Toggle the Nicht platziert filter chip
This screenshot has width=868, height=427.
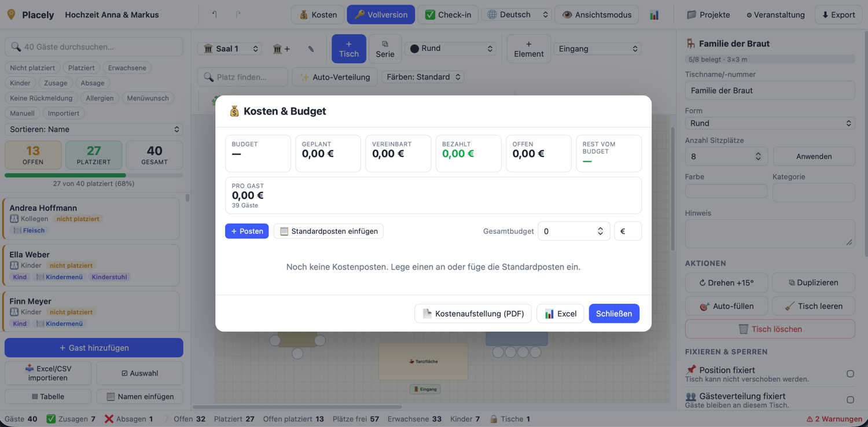pos(32,68)
